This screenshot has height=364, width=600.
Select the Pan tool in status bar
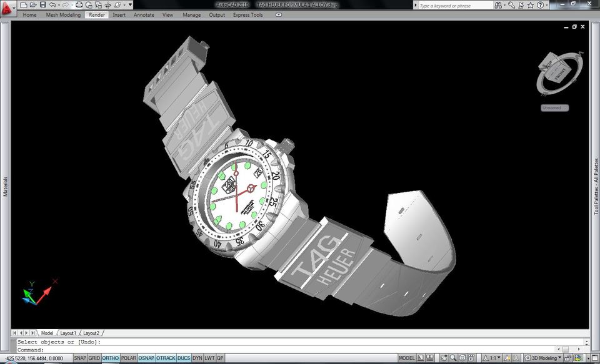coord(443,358)
